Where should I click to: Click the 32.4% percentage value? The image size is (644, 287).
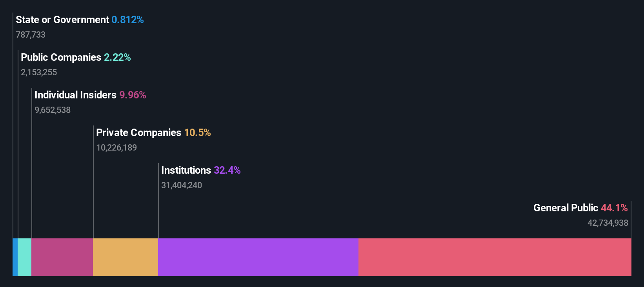click(227, 170)
